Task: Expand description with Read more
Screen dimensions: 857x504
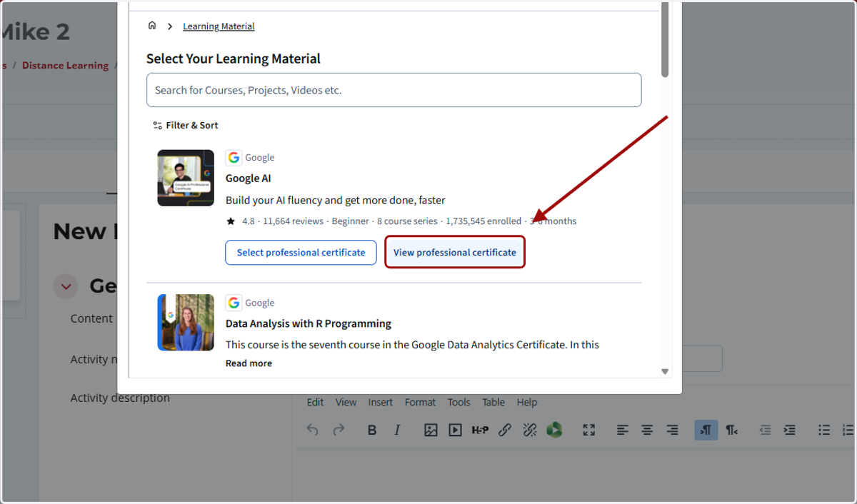Action: (x=249, y=363)
